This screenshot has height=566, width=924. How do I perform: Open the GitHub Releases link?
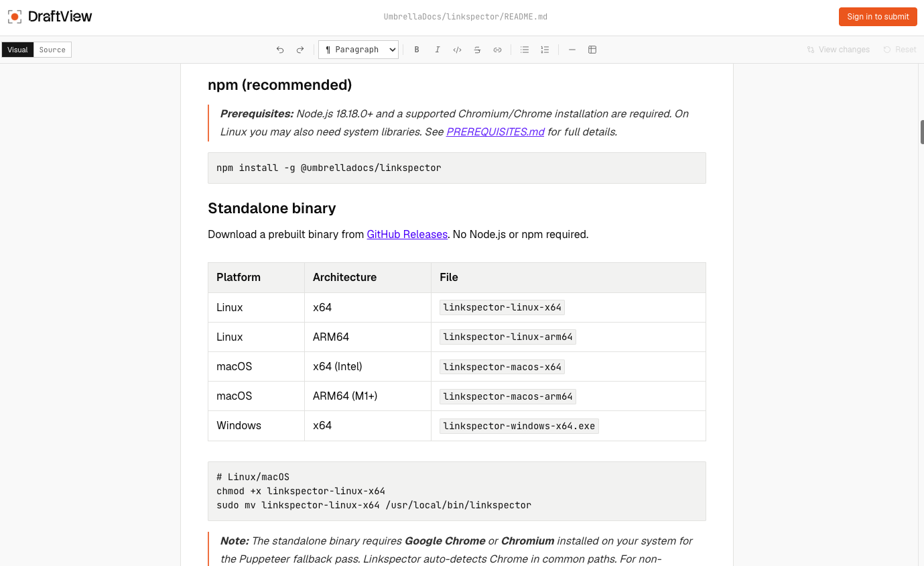point(407,235)
